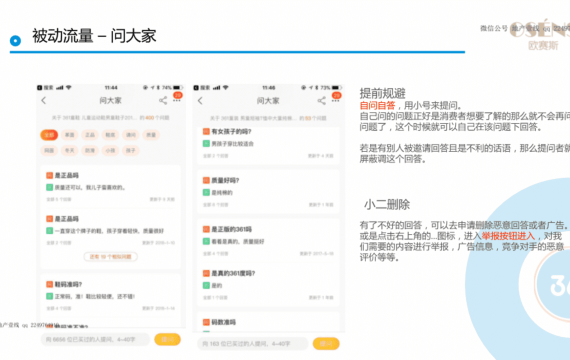
Task: Open share icon on the 11:44 phone screen
Action: point(163,100)
